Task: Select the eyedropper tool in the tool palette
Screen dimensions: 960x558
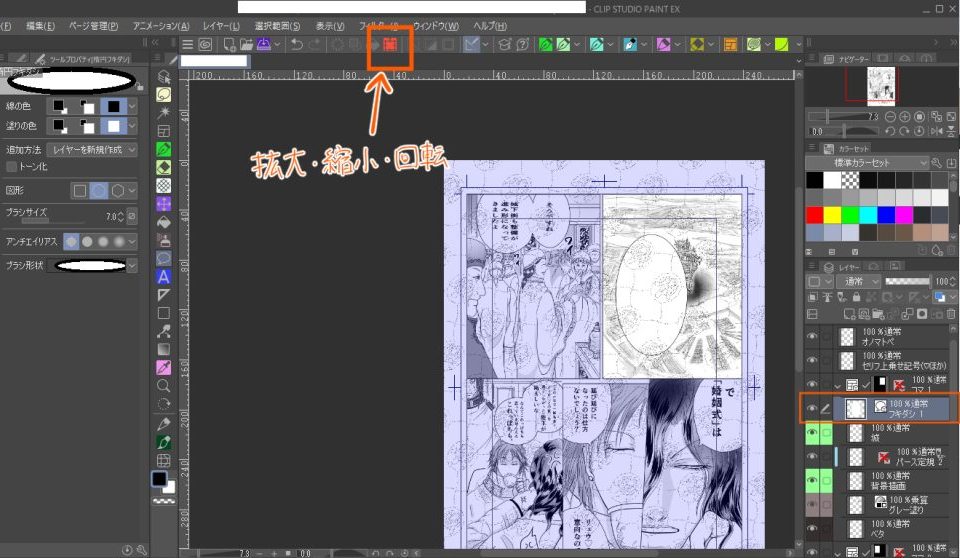Action: click(x=163, y=368)
